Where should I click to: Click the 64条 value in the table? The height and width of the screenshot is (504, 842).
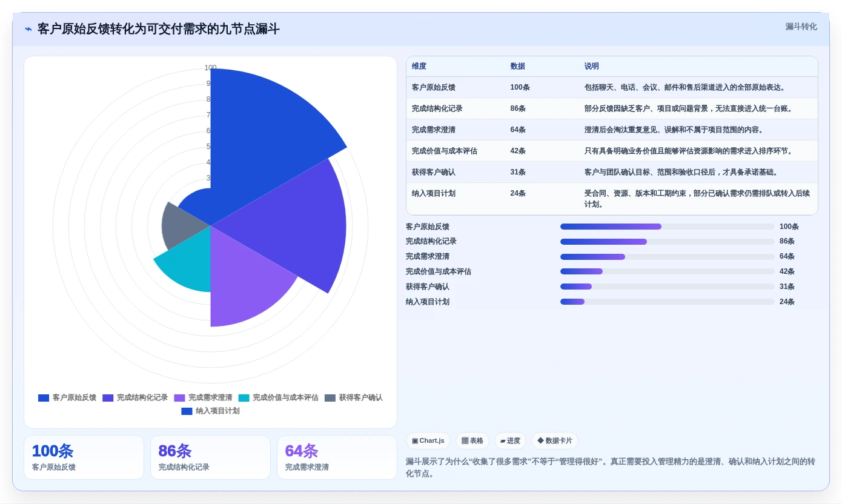tap(518, 130)
